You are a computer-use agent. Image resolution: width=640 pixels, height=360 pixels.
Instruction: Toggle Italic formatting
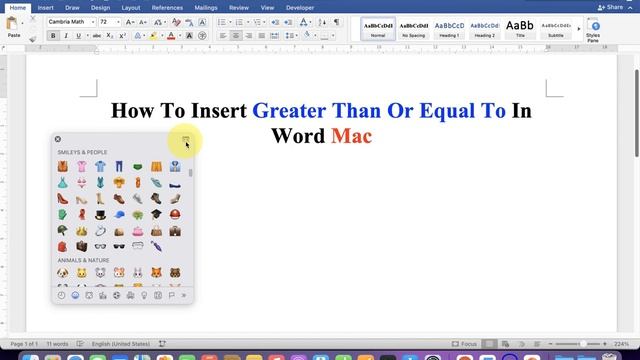tap(66, 36)
